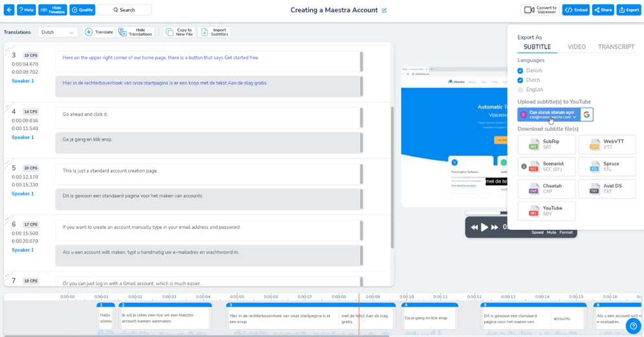Click Copy to New File
The image size is (644, 337).
(179, 32)
